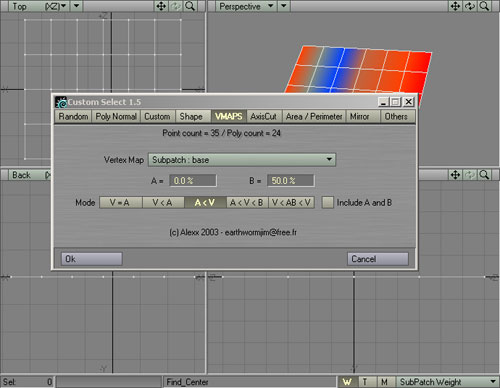
Task: Click the lower right viewport pan icon
Action: [x=455, y=175]
